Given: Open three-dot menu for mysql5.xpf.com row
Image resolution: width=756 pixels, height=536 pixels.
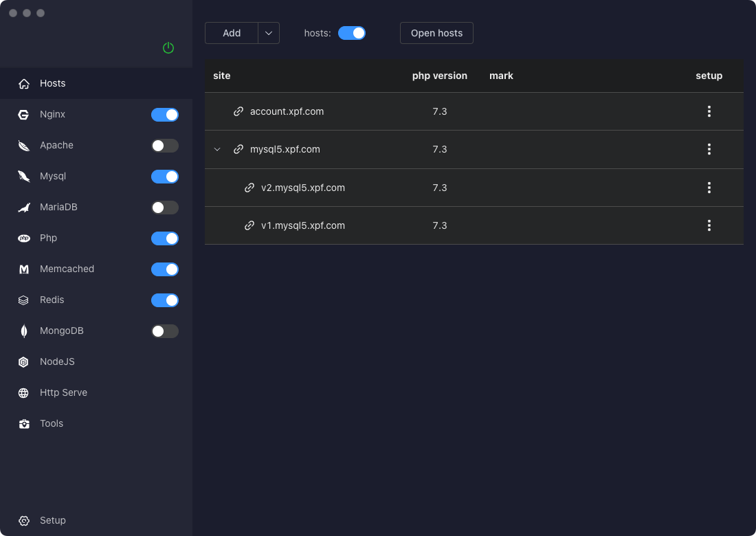Looking at the screenshot, I should 709,149.
